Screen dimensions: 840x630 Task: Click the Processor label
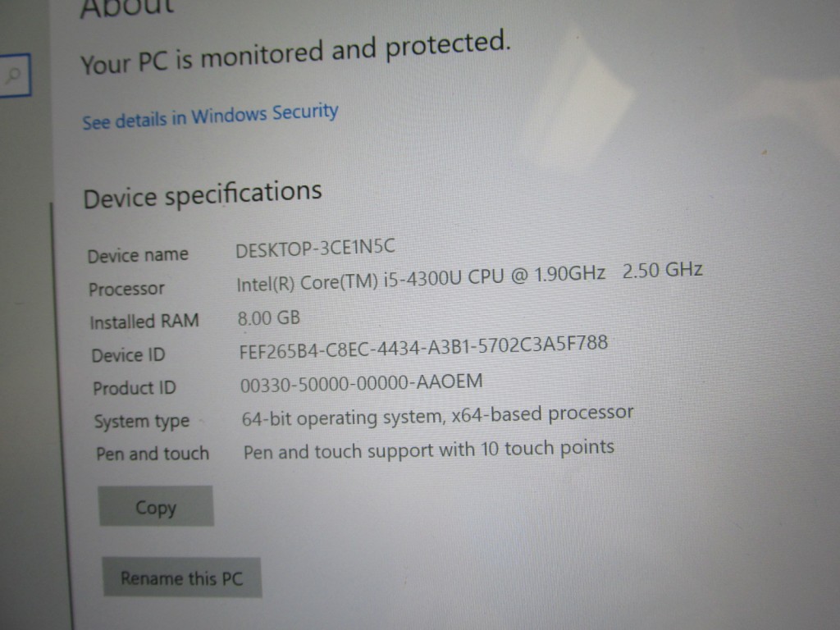click(126, 290)
